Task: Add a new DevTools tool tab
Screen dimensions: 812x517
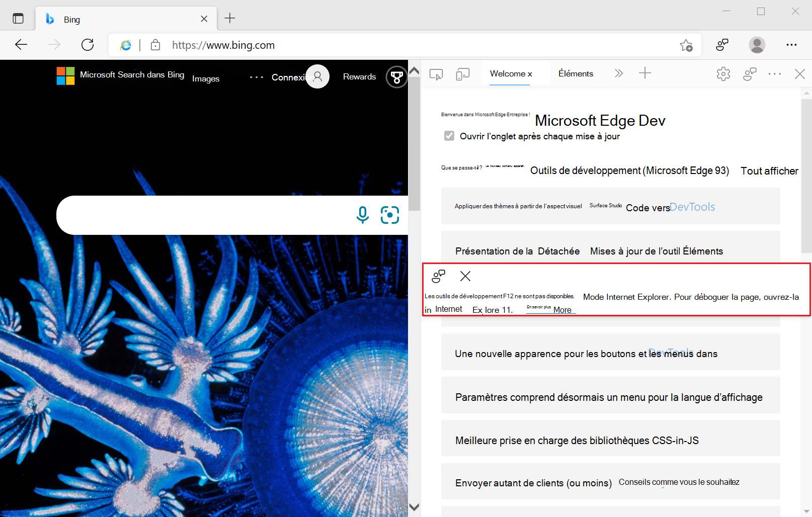Action: [644, 73]
